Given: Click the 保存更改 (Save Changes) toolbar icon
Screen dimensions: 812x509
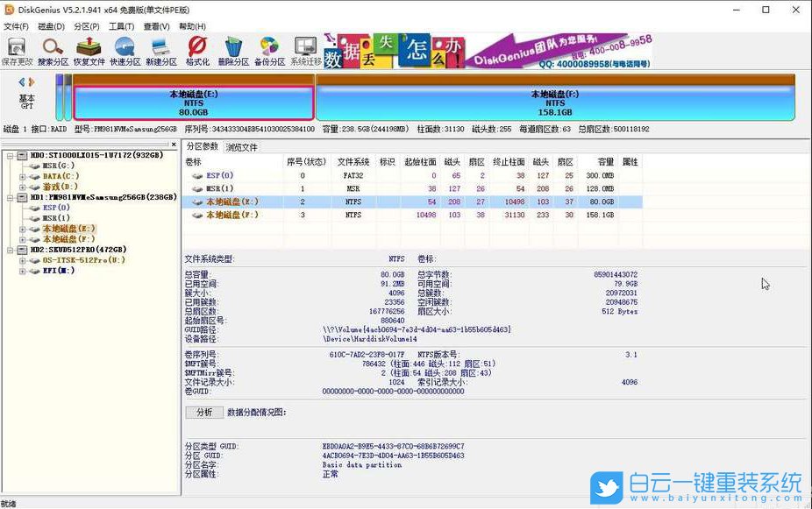Looking at the screenshot, I should click(x=16, y=48).
